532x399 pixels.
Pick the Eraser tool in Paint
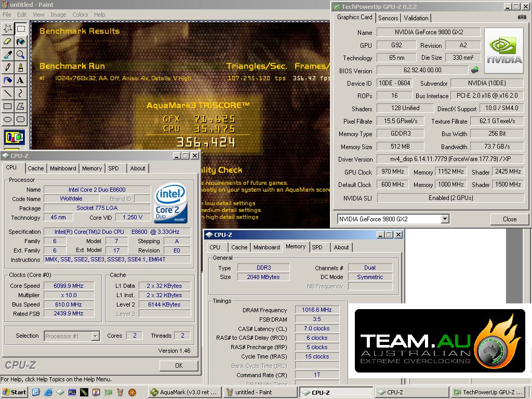(8, 42)
